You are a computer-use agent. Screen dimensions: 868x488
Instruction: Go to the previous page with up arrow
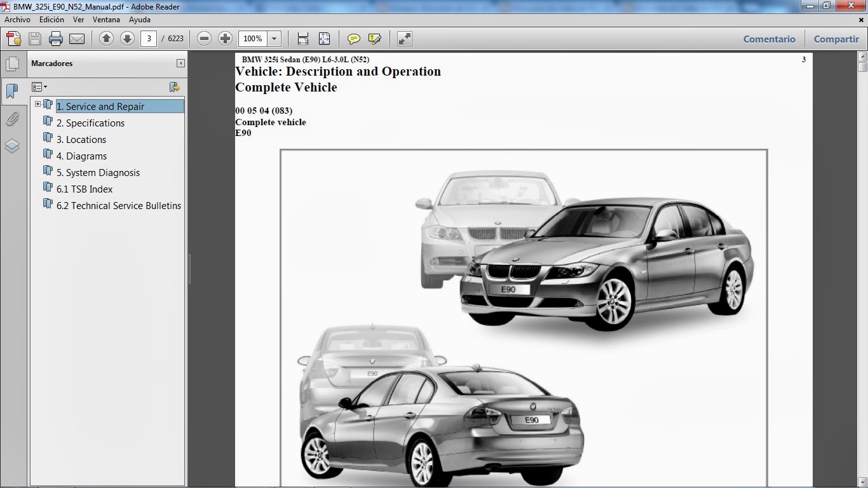[x=106, y=39]
